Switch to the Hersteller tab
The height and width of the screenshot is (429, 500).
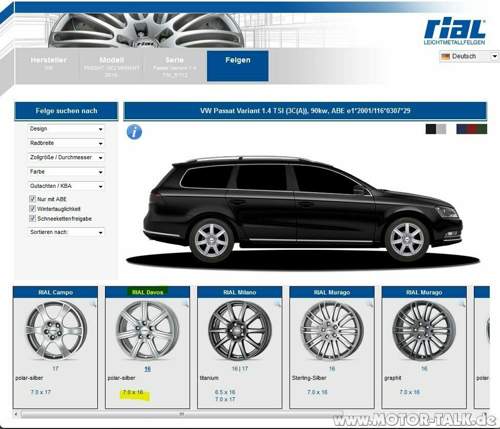tap(48, 66)
